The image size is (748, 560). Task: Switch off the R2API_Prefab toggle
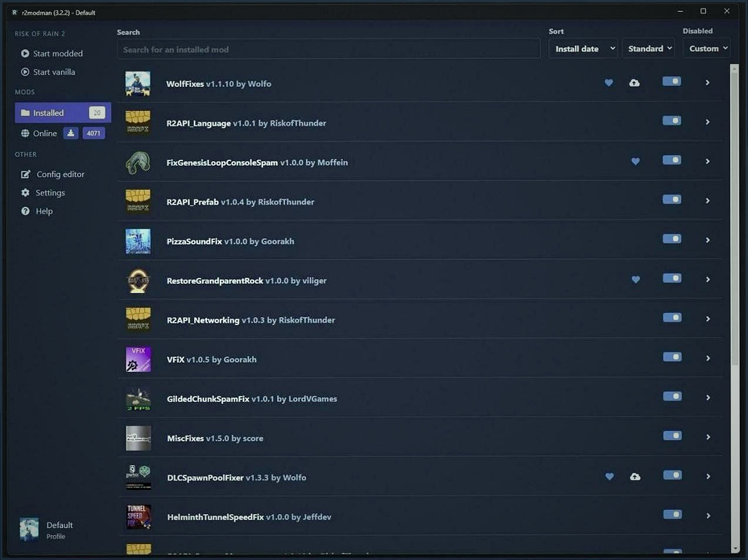(x=672, y=199)
